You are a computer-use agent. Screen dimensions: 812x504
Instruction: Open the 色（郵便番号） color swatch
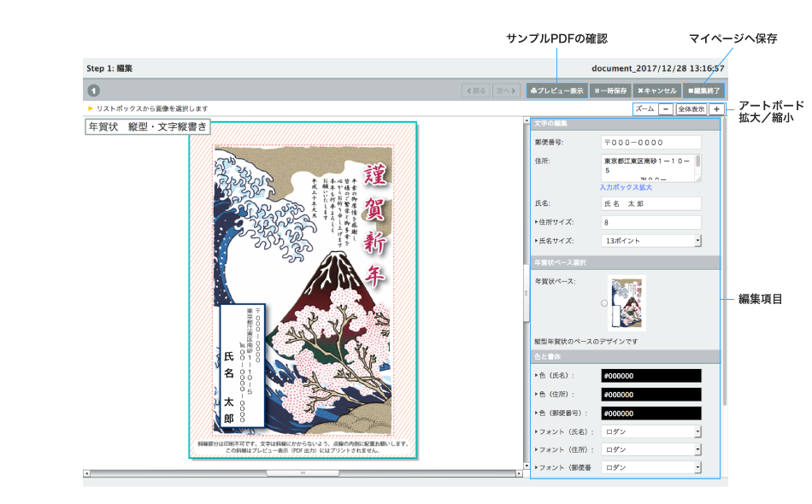point(651,413)
